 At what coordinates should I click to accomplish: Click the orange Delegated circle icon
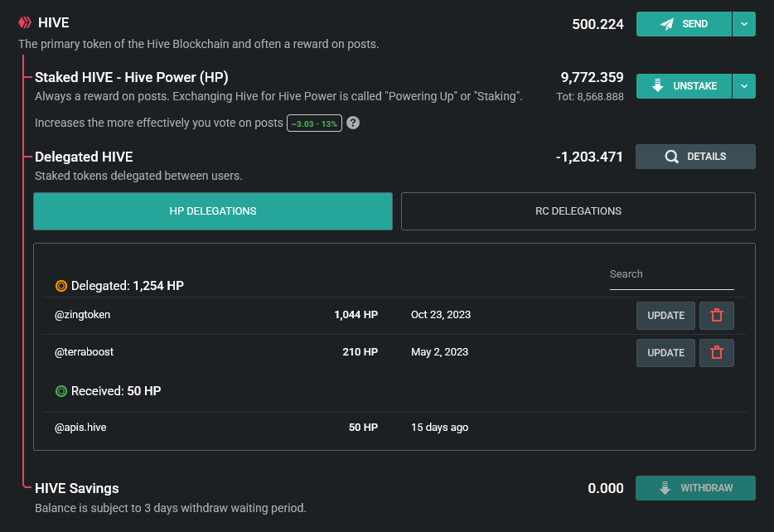[61, 286]
